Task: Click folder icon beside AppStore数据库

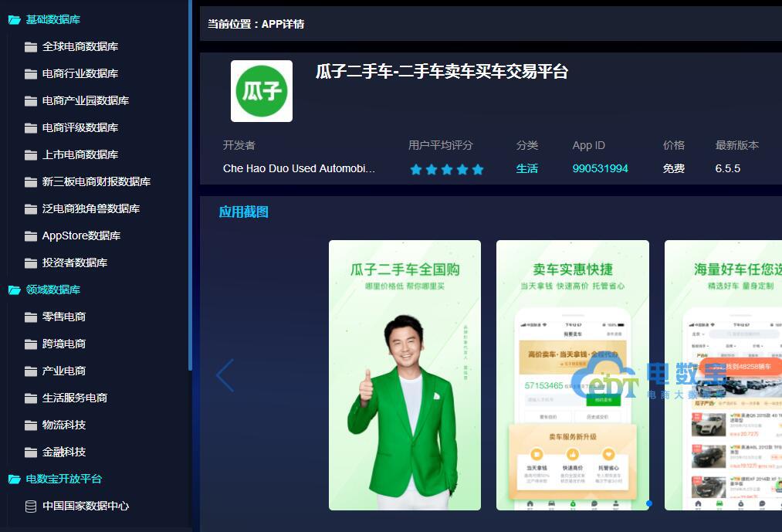Action: [31, 236]
